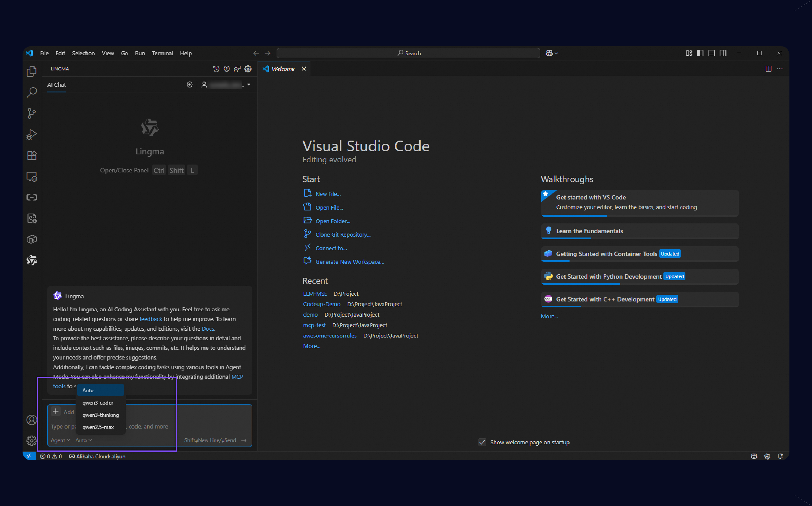Expand the Copilot dropdown chevron in title bar

click(x=556, y=53)
